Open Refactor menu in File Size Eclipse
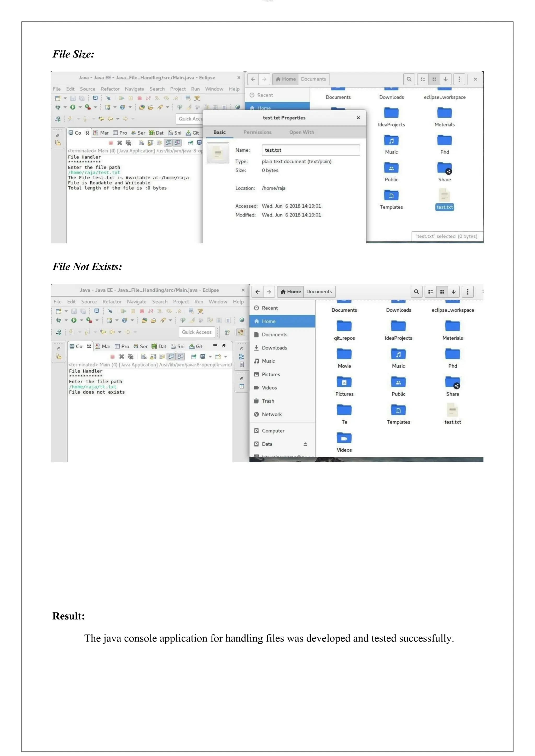 [x=110, y=89]
